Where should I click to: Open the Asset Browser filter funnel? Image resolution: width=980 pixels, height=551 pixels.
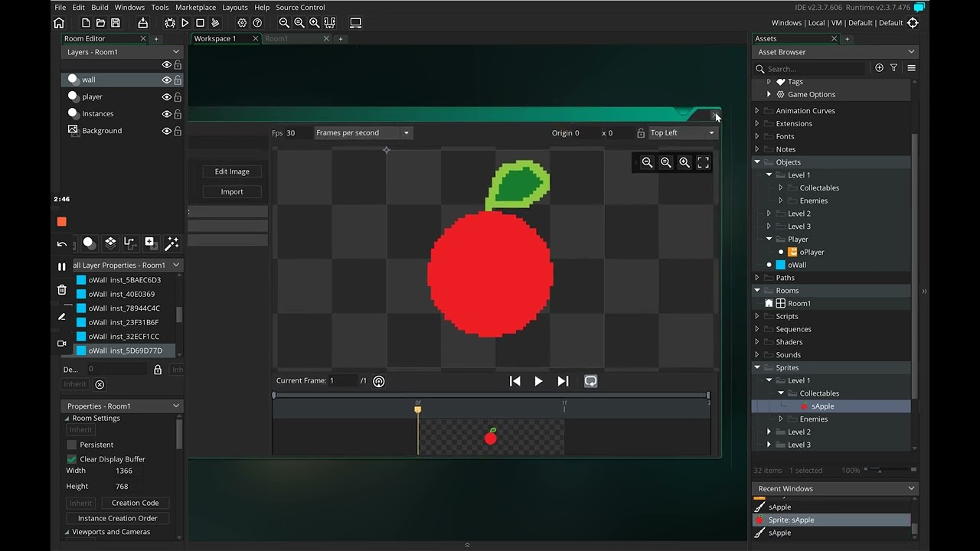point(893,68)
